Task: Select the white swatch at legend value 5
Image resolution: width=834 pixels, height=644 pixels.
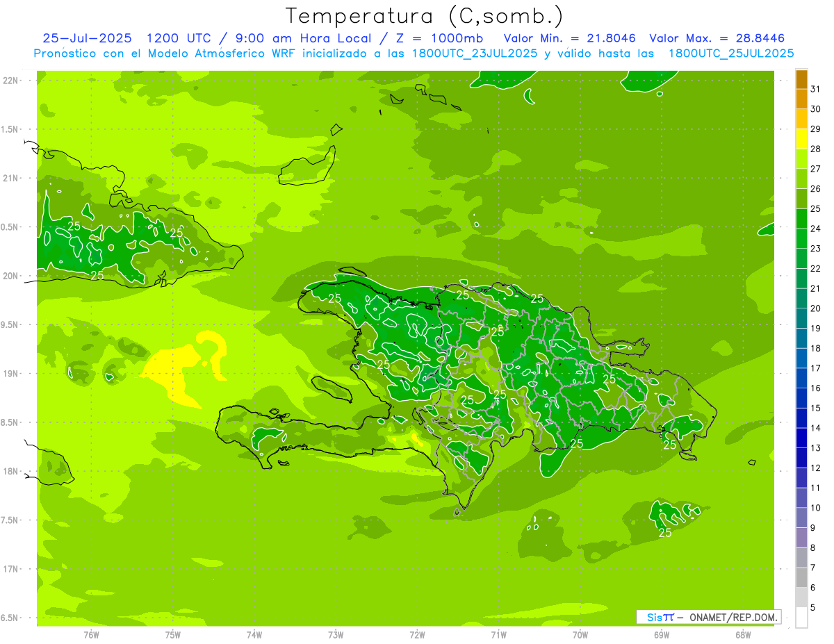Action: click(801, 618)
